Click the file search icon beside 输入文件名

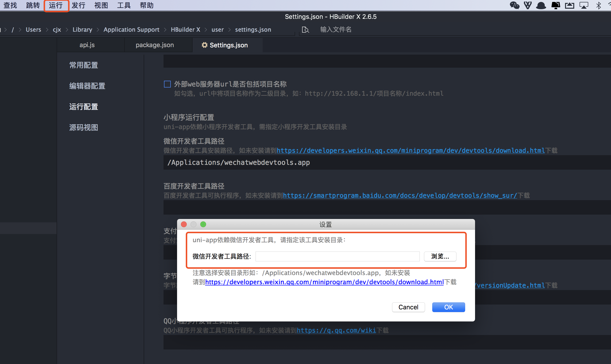pos(305,30)
